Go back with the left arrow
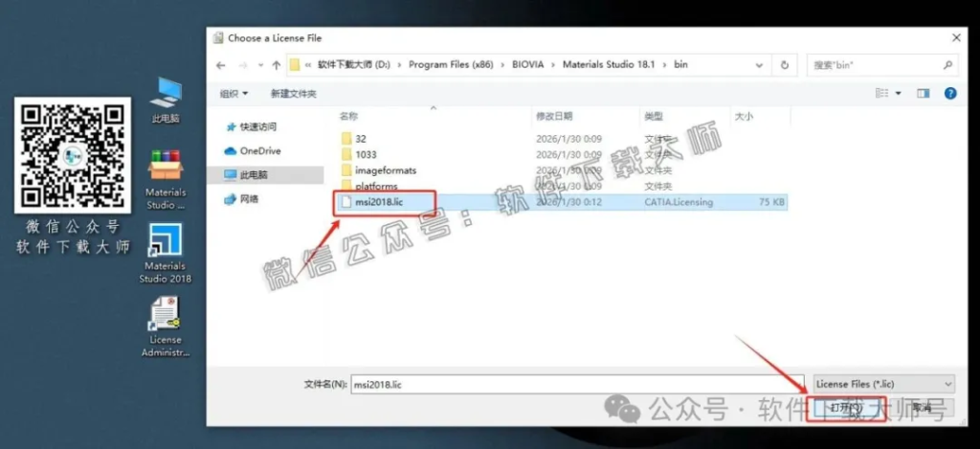The width and height of the screenshot is (980, 449). [221, 65]
